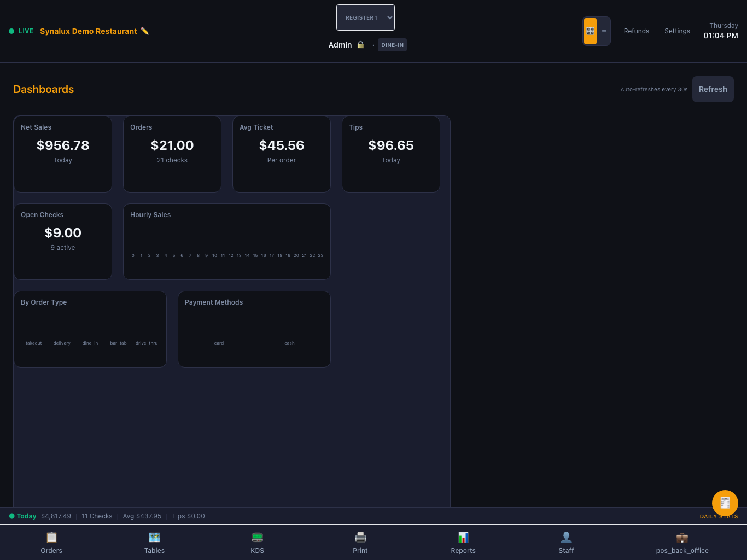The image size is (747, 560).
Task: Click the Payment Methods title
Action: click(214, 302)
